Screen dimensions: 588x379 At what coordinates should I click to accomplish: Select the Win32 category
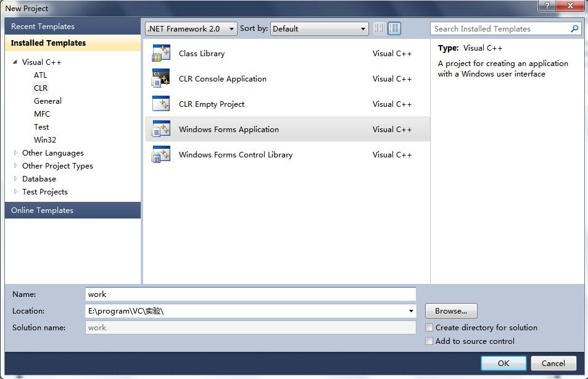point(45,140)
